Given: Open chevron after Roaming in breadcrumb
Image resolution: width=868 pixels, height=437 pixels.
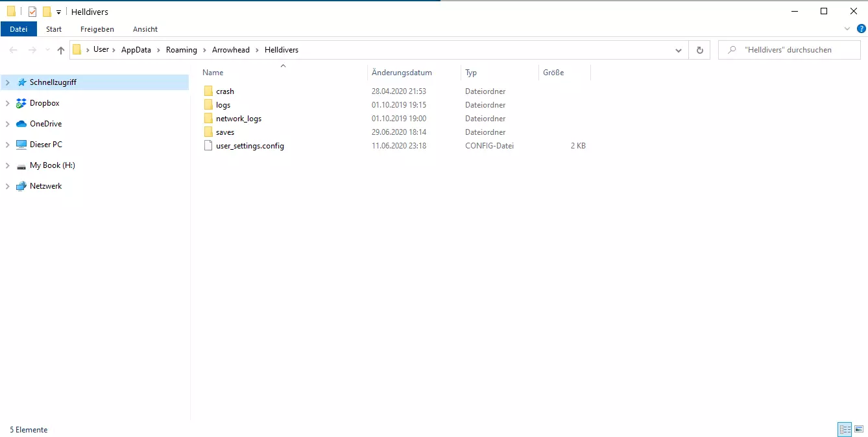Looking at the screenshot, I should click(x=204, y=50).
